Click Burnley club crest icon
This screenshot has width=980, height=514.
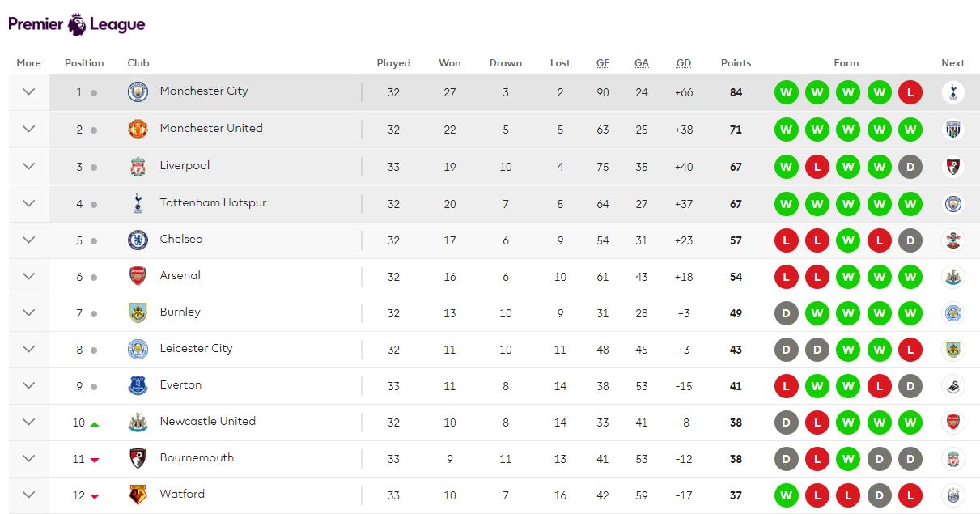coord(138,312)
